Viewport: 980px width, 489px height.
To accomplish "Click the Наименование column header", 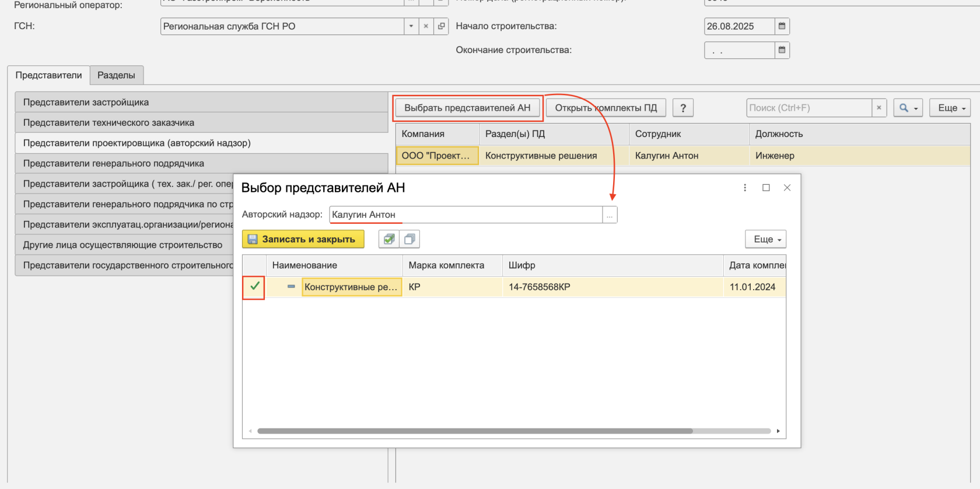I will coord(334,265).
